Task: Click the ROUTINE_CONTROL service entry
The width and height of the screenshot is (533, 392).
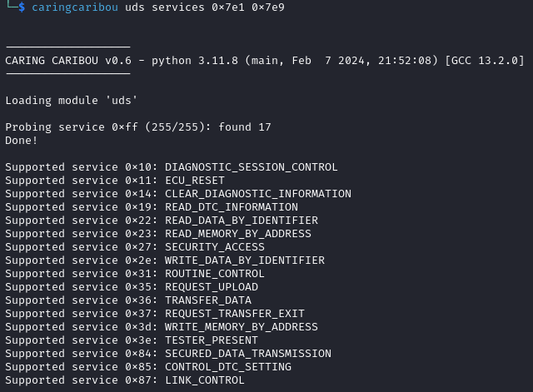Action: (214, 274)
